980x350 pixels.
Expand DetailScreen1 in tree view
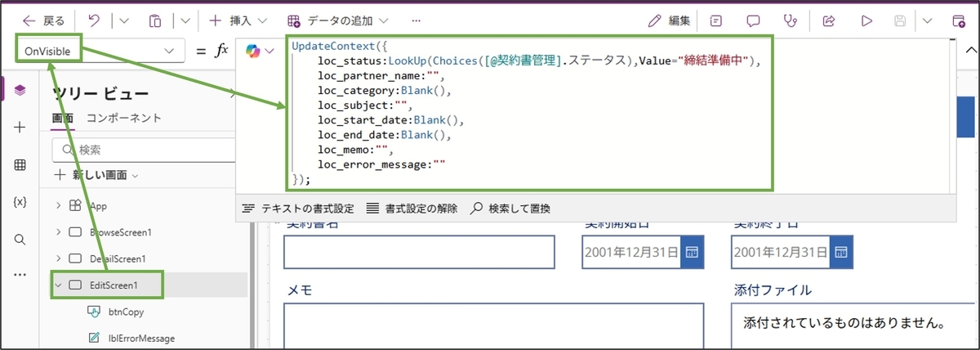tap(58, 258)
